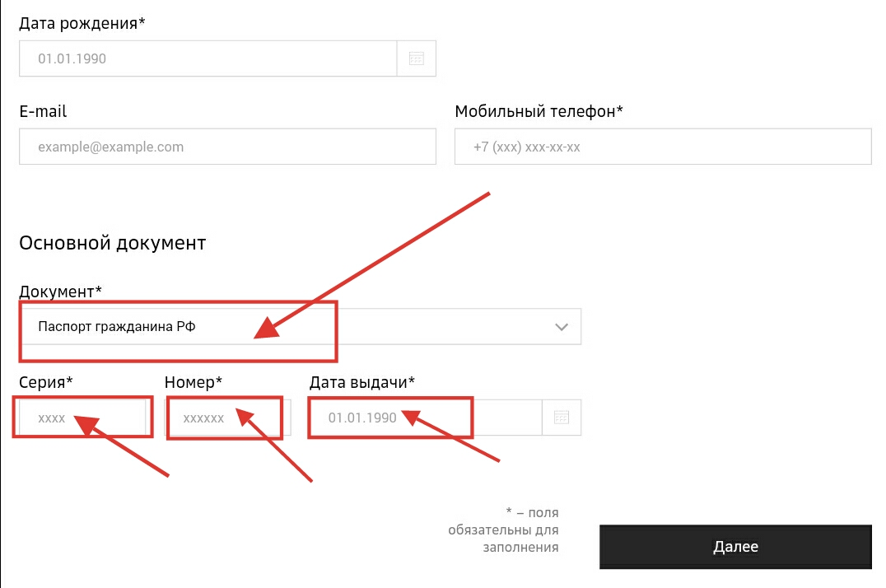Click the 'Дата выдачи' field label
The image size is (886, 588).
[361, 381]
